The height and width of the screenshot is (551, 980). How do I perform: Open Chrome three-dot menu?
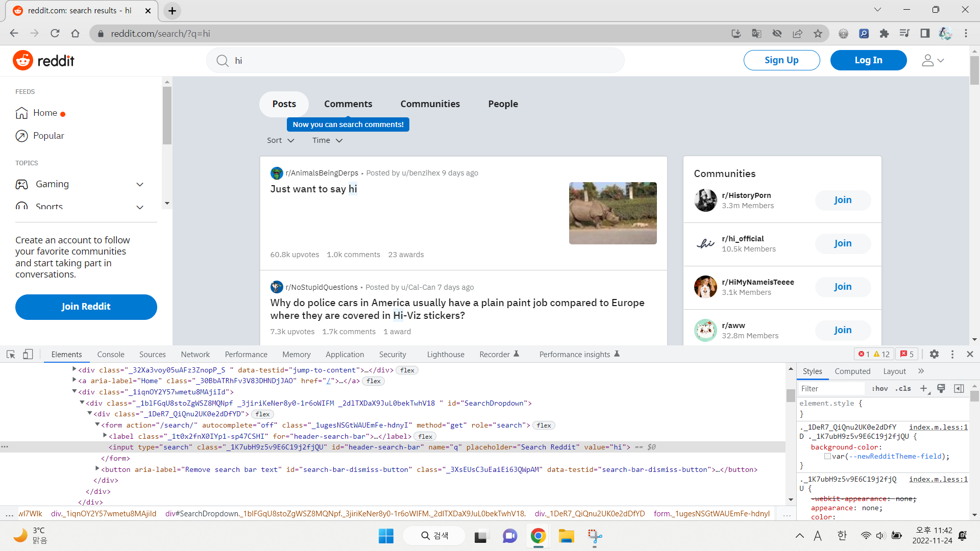966,33
